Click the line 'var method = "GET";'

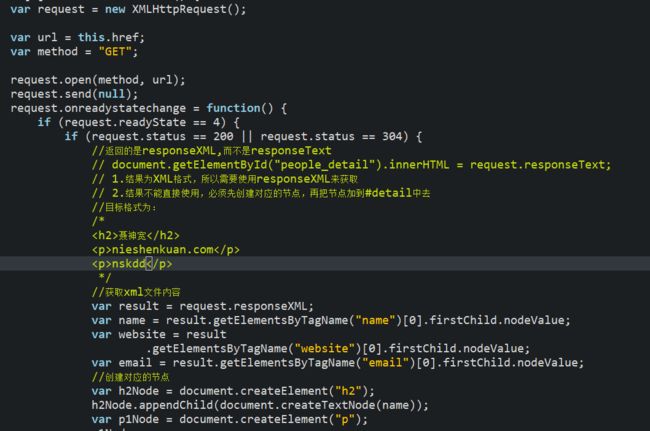point(74,51)
